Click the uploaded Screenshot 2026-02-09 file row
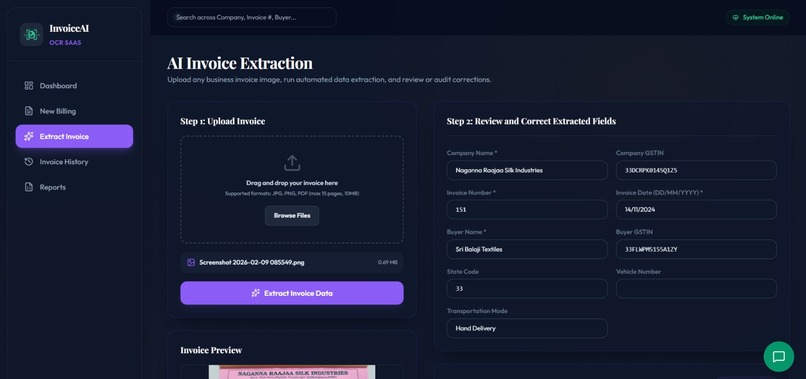 [x=292, y=262]
